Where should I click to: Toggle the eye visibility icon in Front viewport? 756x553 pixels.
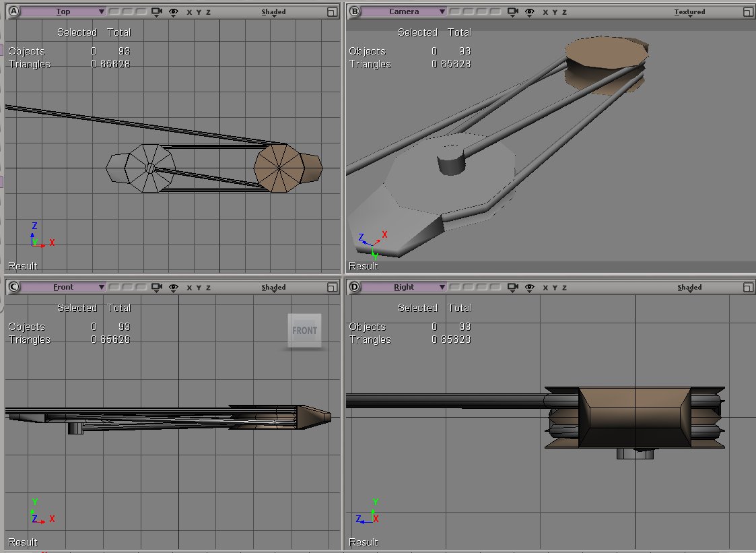(x=174, y=288)
